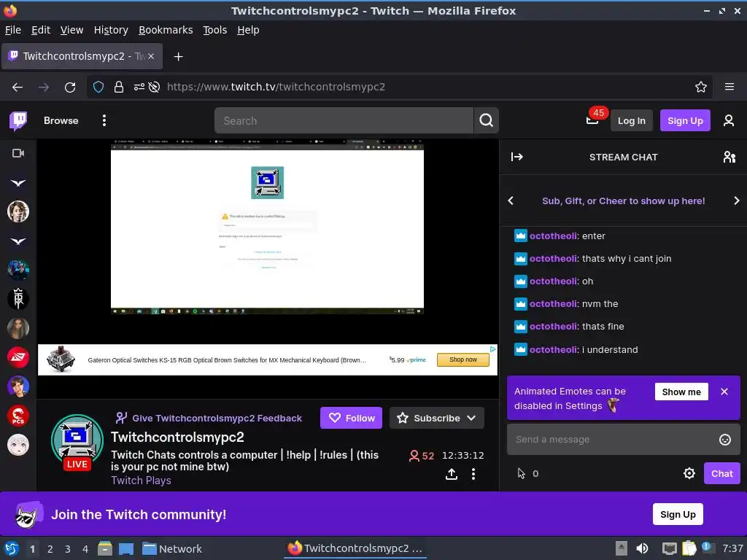The image size is (747, 560).
Task: Open the Help menu
Action: click(x=248, y=30)
